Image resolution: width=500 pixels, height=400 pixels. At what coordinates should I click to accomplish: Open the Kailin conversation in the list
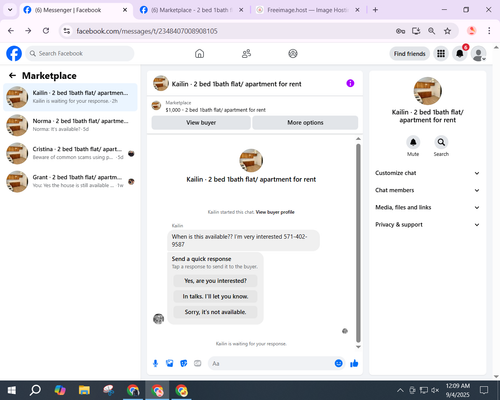(x=70, y=97)
